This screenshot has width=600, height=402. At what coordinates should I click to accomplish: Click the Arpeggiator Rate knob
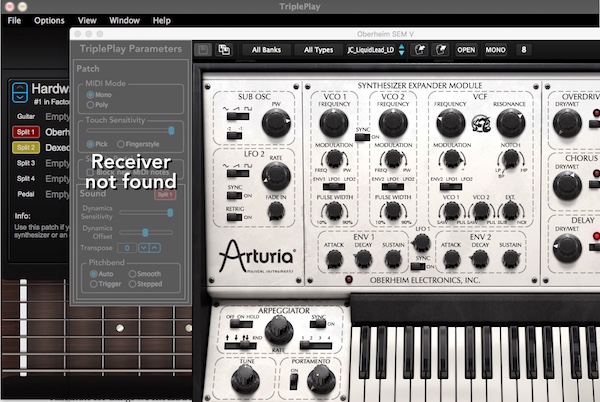pyautogui.click(x=279, y=330)
